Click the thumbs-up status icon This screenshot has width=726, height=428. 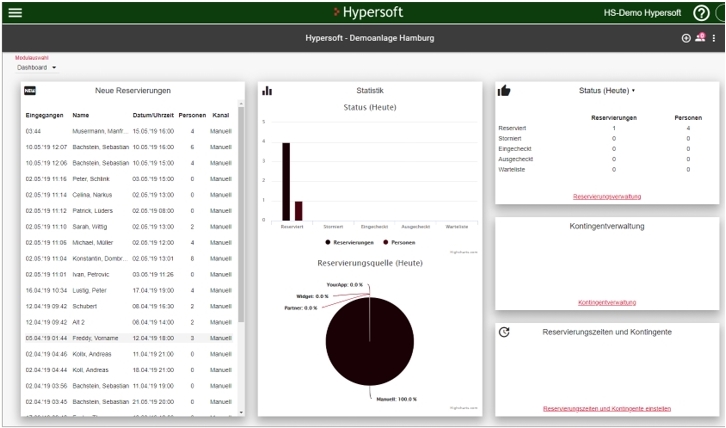(504, 90)
